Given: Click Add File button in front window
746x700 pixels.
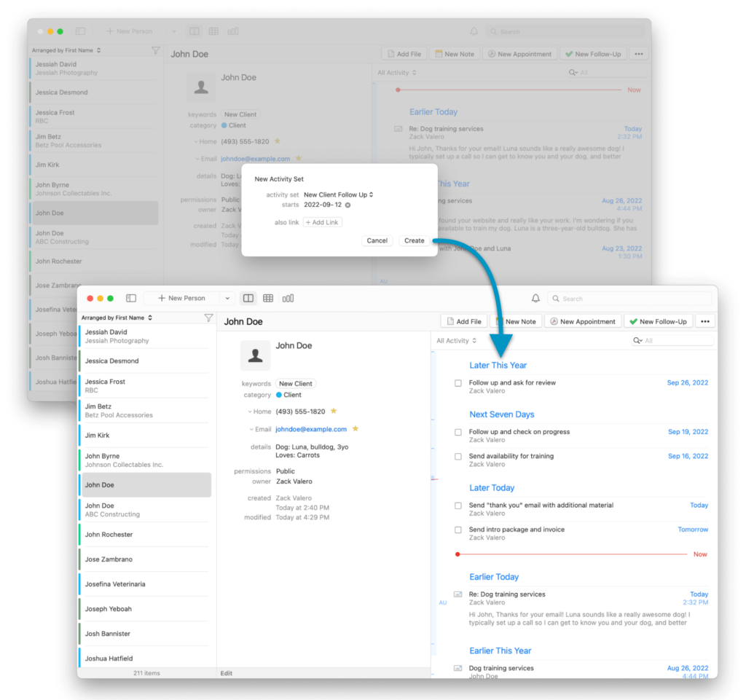Looking at the screenshot, I should tap(464, 321).
